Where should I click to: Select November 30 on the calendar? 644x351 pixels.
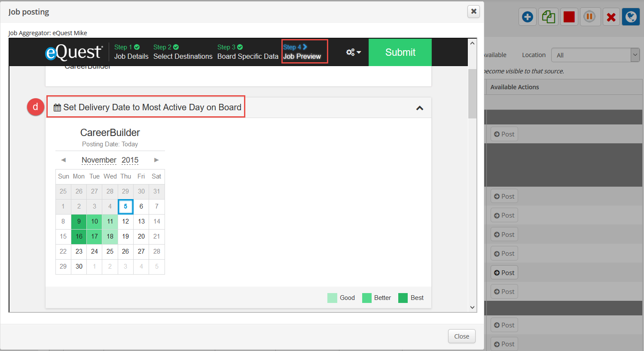(x=79, y=266)
